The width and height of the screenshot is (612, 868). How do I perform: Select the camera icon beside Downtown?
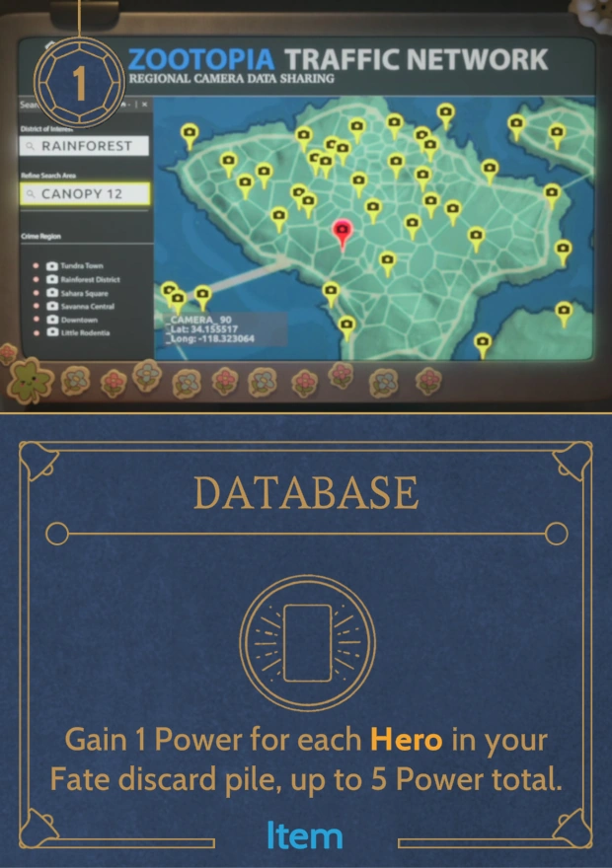point(52,319)
